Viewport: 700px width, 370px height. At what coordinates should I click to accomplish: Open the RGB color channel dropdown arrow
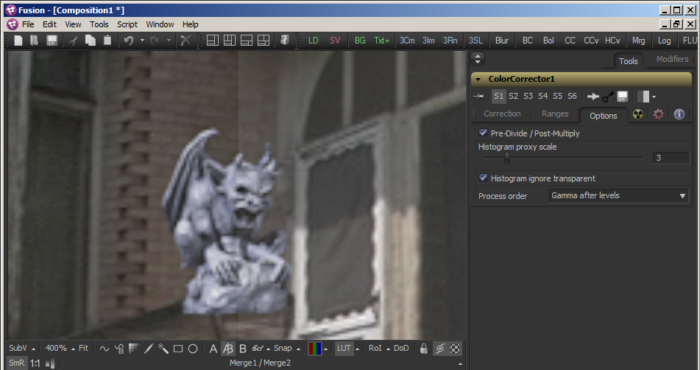point(325,349)
